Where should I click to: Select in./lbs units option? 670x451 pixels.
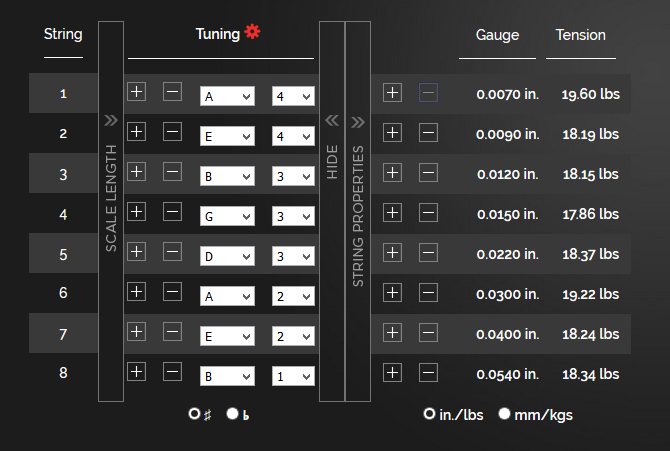[x=429, y=414]
